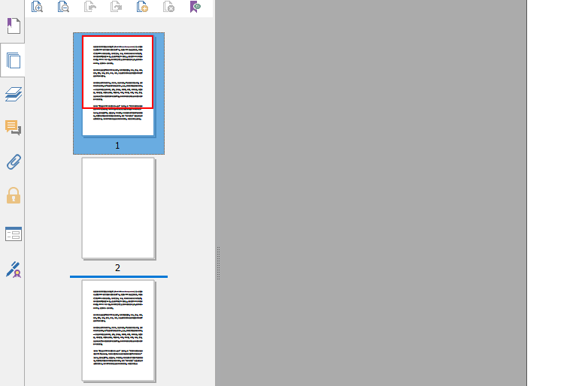Screen dimensions: 588x386
Task: Select the third page thumbnail
Action: [118, 330]
